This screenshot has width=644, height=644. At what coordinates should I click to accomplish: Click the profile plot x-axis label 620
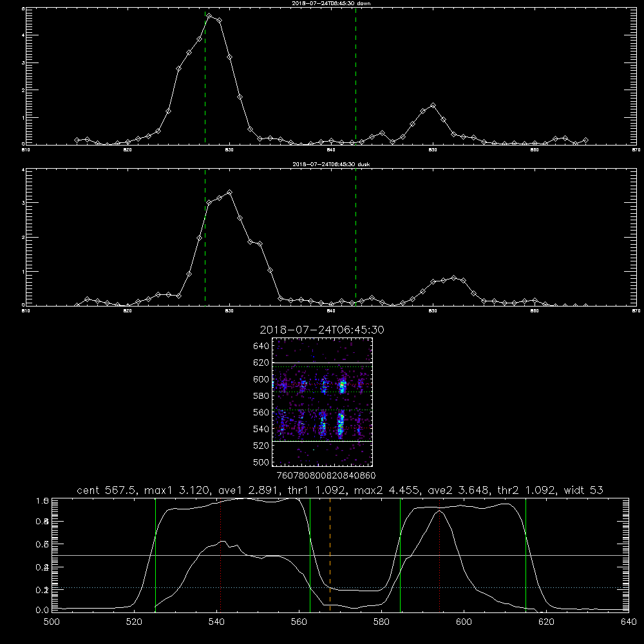547,622
